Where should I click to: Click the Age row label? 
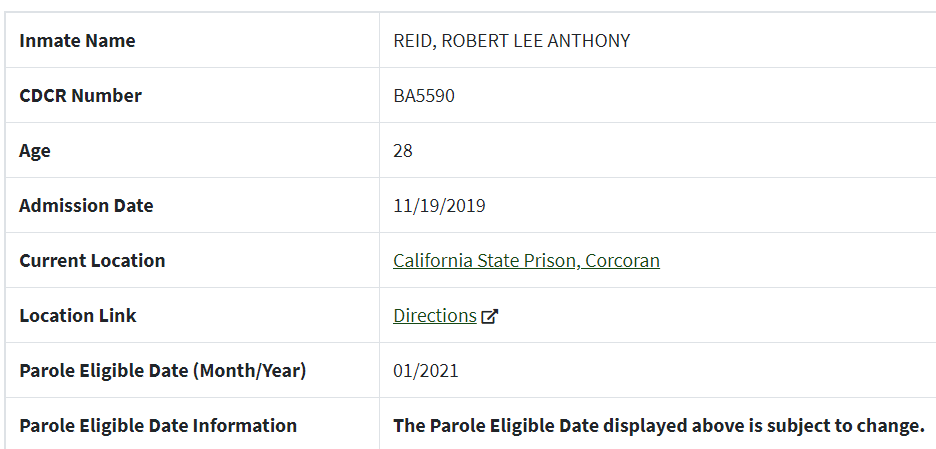coord(35,151)
